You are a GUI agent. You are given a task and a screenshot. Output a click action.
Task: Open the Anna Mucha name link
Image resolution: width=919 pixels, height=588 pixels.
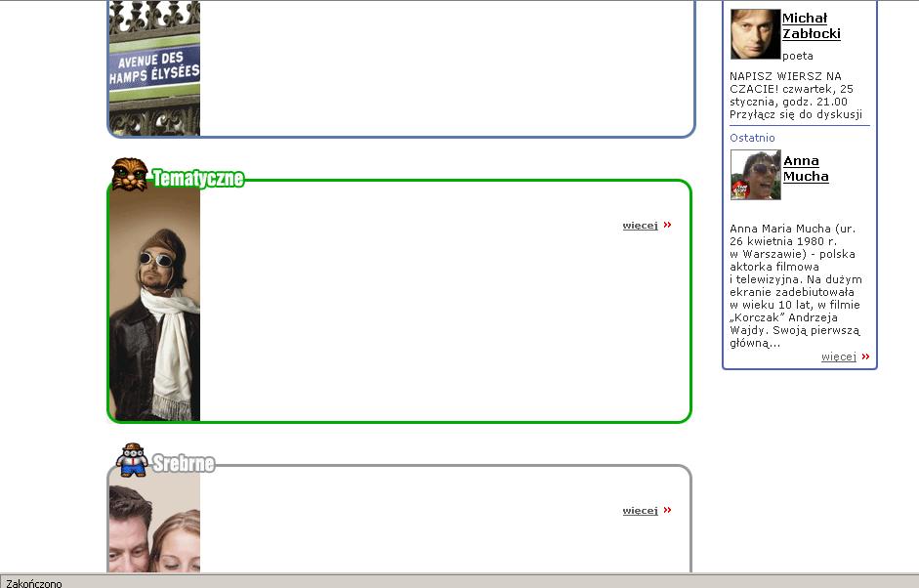tap(806, 168)
